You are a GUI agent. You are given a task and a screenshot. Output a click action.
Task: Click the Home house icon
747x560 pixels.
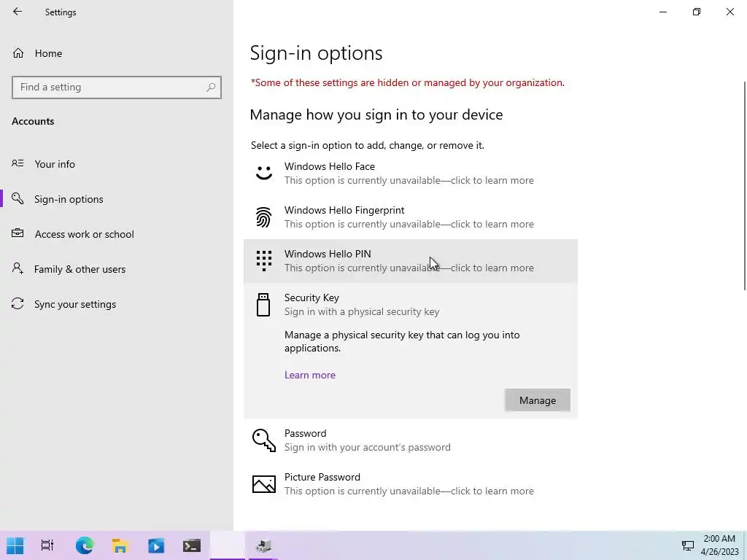[18, 52]
